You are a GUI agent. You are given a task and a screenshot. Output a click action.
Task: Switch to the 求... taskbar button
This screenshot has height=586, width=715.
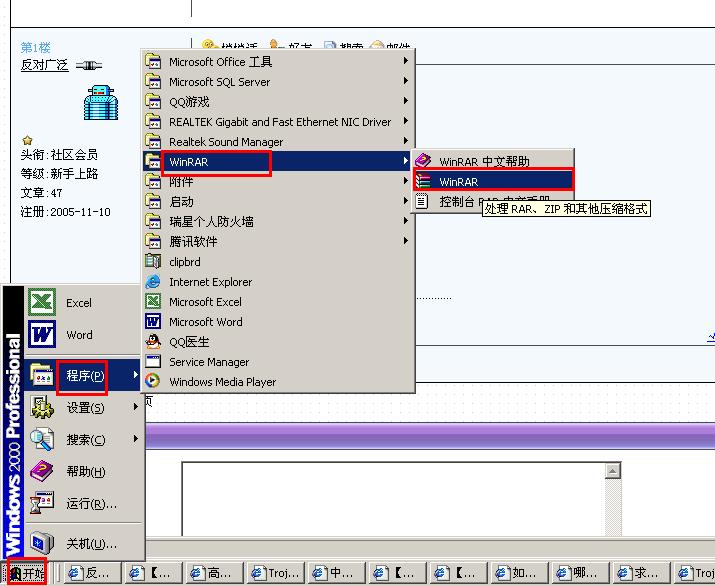tap(642, 573)
